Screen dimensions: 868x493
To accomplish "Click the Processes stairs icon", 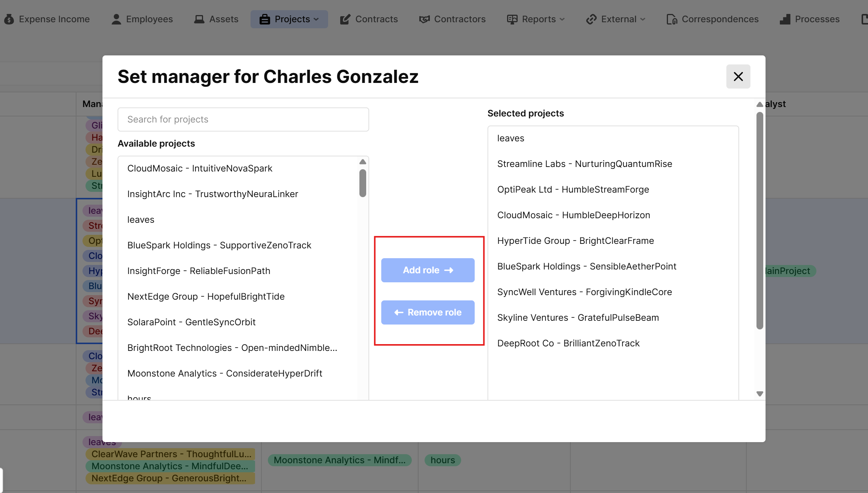I will (x=785, y=19).
